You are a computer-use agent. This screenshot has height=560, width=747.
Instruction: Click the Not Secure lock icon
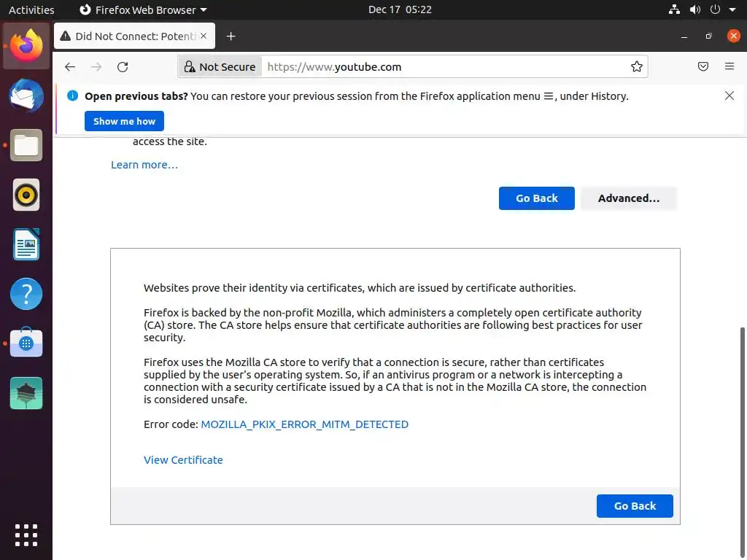pos(190,66)
